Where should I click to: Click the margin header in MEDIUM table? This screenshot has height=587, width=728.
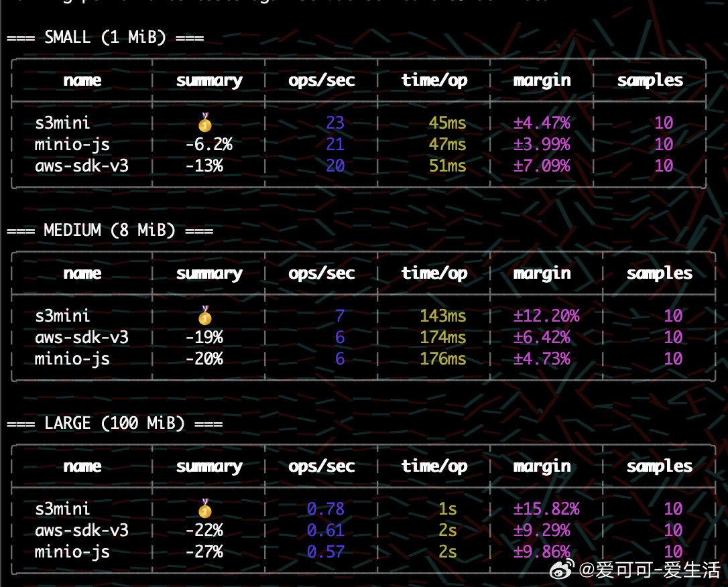coord(542,274)
